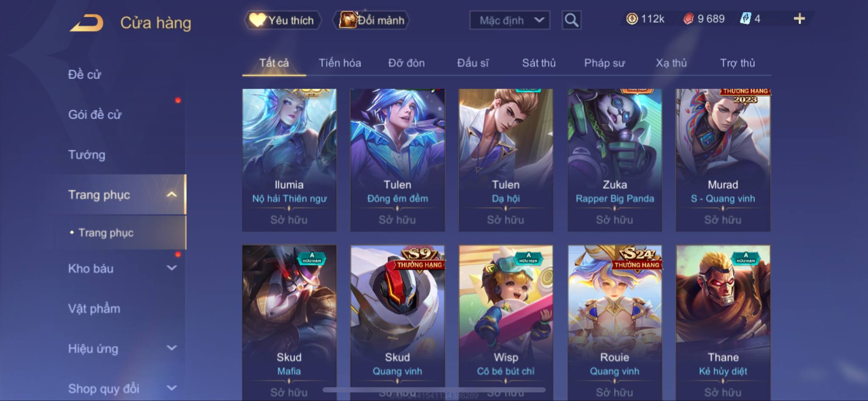Tap the blue voucher ticket icon

746,19
